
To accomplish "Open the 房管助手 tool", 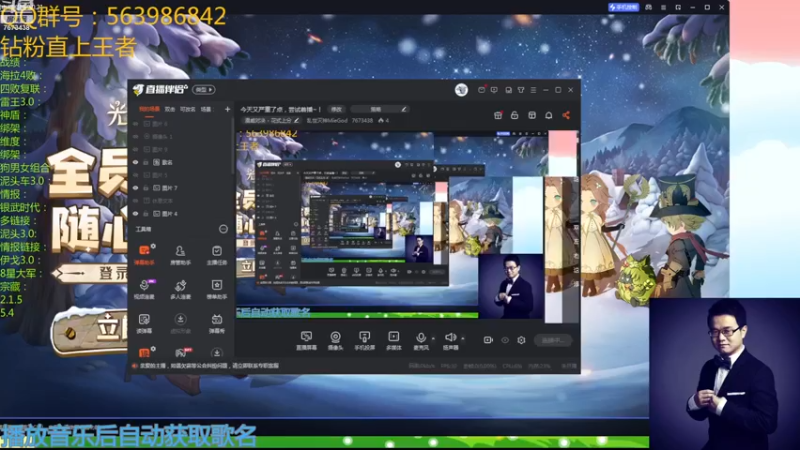I will [x=180, y=254].
